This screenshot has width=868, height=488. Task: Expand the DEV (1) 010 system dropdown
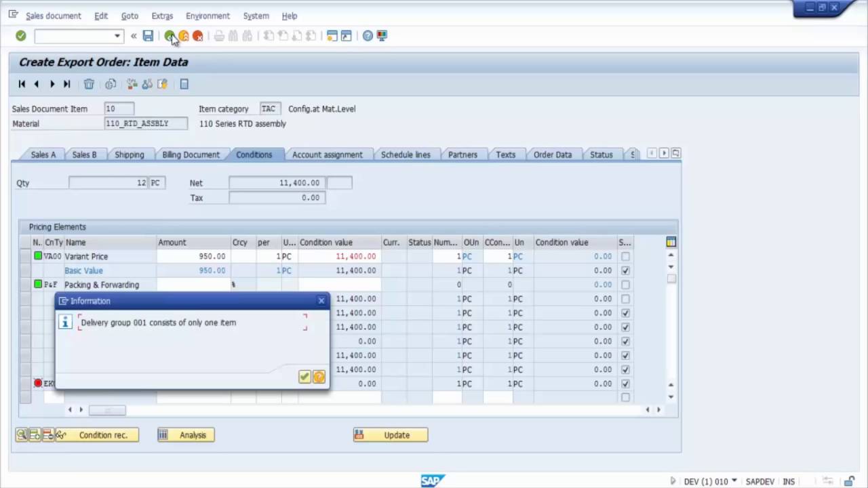pyautogui.click(x=734, y=481)
